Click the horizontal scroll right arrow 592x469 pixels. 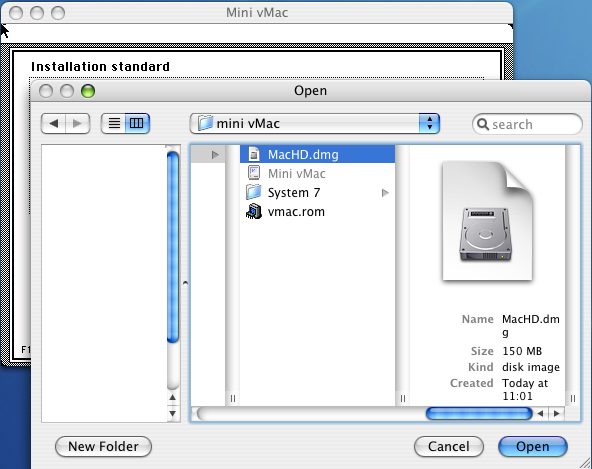coord(557,413)
